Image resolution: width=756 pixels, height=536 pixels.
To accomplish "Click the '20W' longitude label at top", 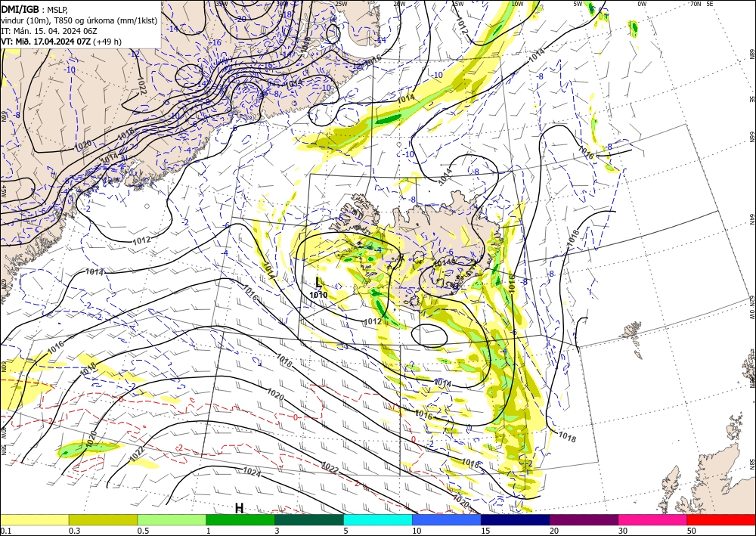I will pos(399,4).
